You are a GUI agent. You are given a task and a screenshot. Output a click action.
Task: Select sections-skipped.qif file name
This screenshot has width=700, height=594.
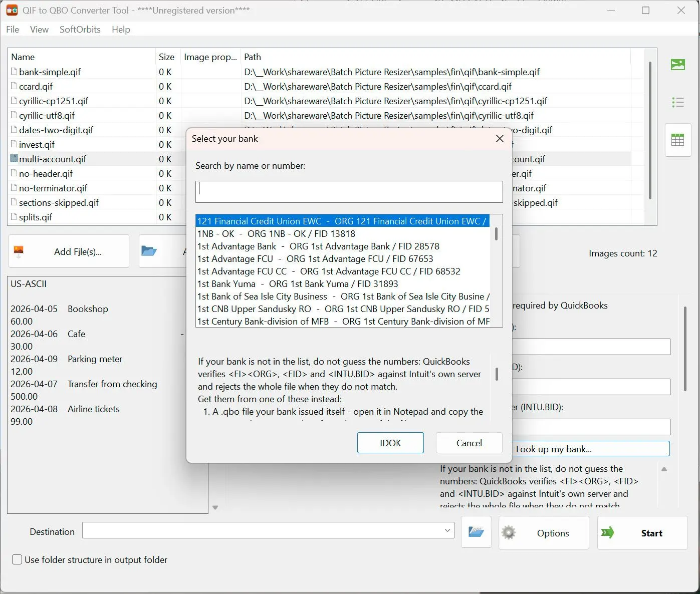59,202
